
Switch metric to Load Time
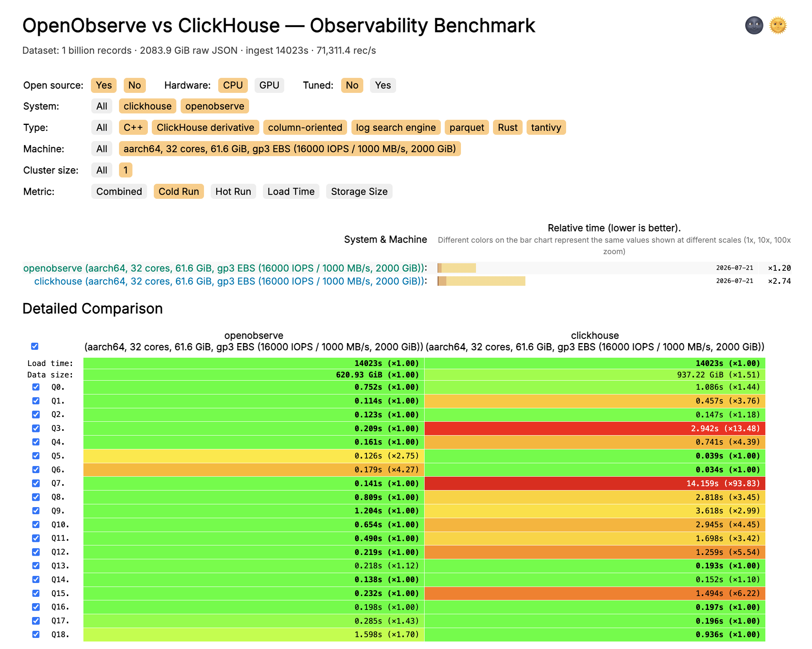pos(291,192)
